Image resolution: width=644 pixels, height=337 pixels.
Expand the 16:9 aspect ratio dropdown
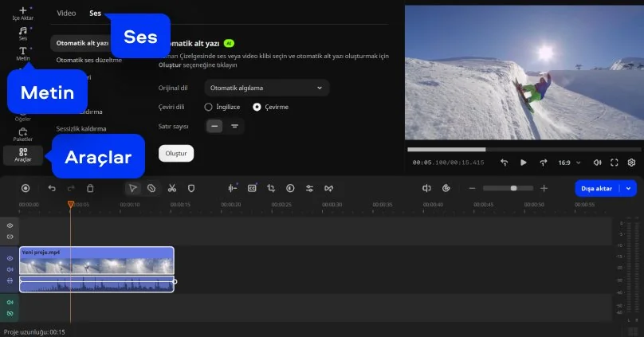point(568,163)
